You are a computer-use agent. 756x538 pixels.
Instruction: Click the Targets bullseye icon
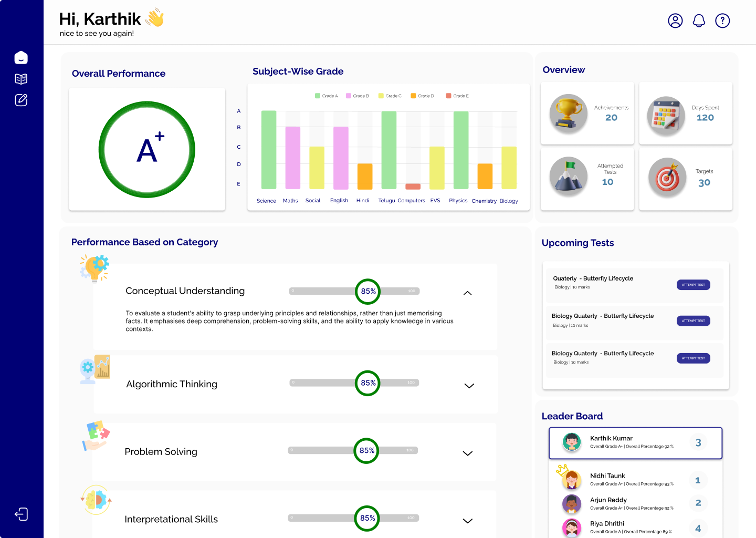[x=667, y=178]
